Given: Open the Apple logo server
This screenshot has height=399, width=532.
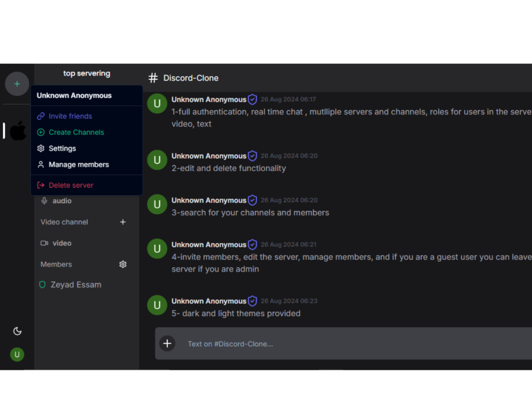Looking at the screenshot, I should click(18, 131).
